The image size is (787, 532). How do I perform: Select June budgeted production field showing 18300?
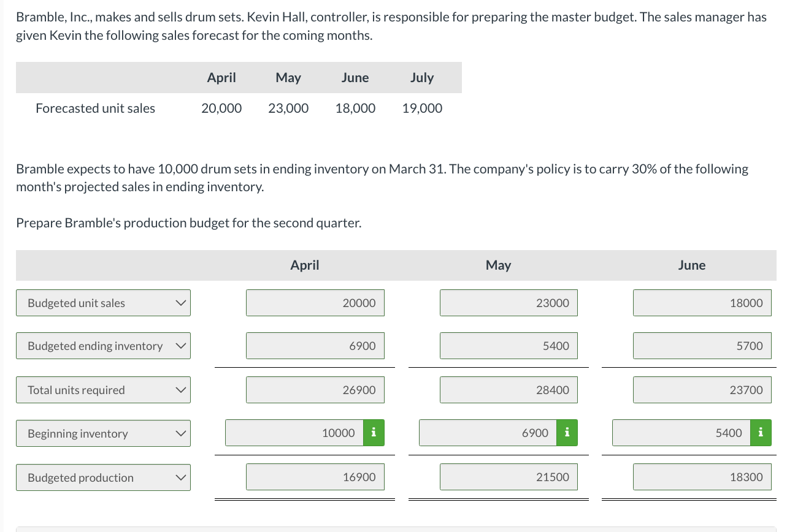(x=702, y=477)
